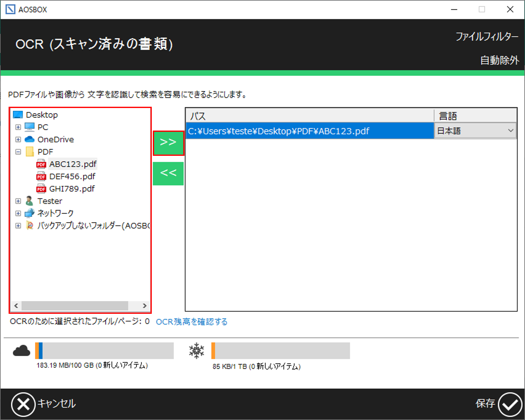Click the cold storage usage bar
Viewport: 525px width, 420px height.
click(x=281, y=351)
